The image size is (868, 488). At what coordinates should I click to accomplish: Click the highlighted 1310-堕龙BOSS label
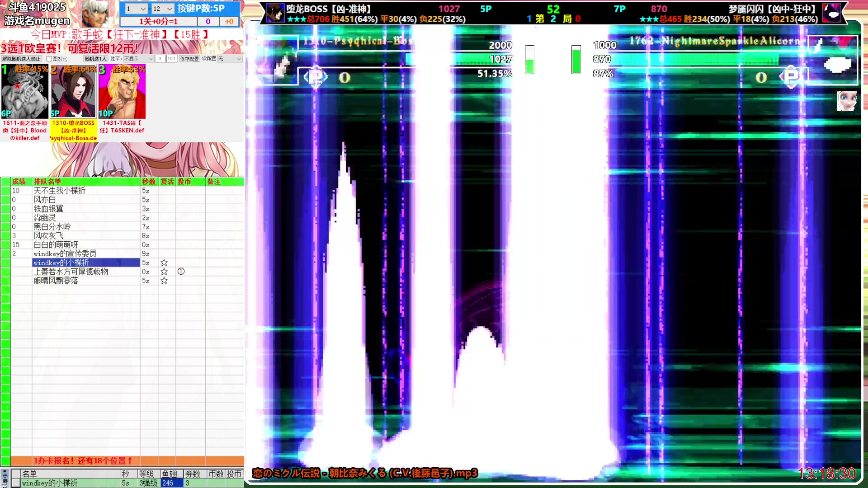point(74,131)
